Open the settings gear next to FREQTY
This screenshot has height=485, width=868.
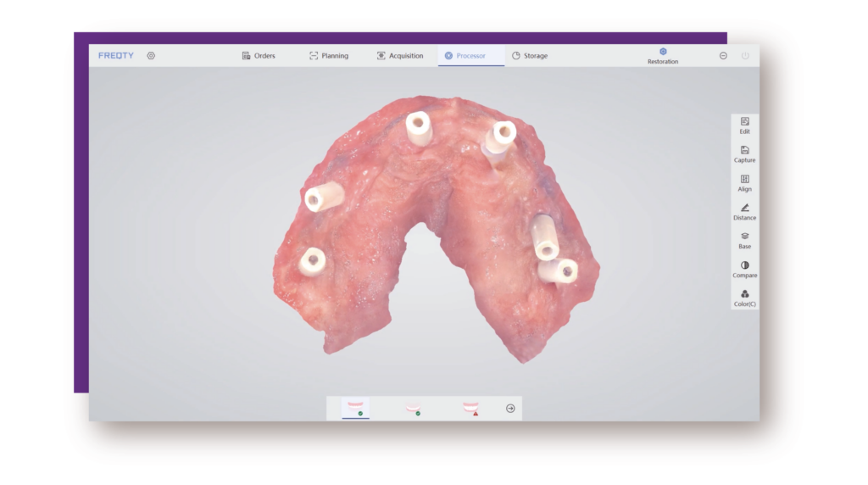click(151, 55)
